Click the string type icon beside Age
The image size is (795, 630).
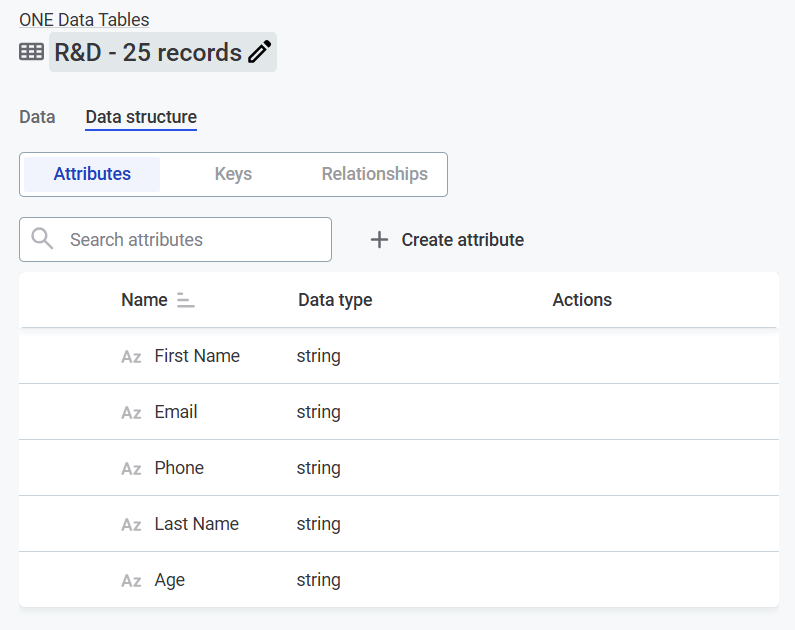[131, 581]
